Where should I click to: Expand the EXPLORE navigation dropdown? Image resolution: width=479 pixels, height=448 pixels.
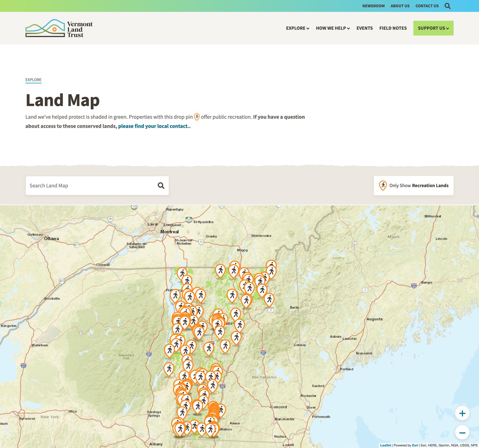click(x=298, y=28)
